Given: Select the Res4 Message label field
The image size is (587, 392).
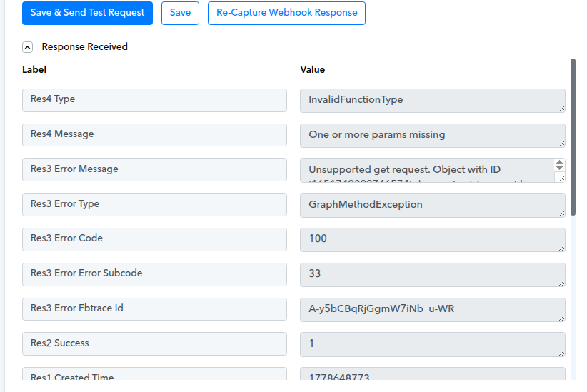Looking at the screenshot, I should (154, 135).
